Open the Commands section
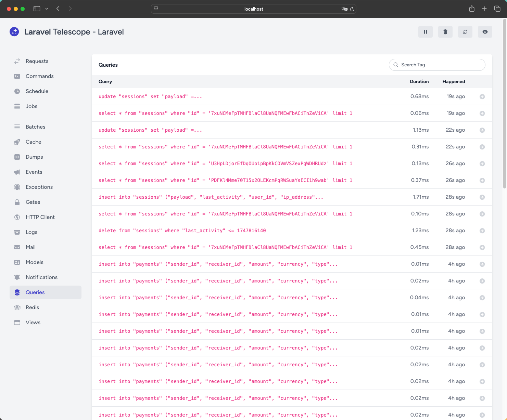The image size is (507, 420). (46, 76)
